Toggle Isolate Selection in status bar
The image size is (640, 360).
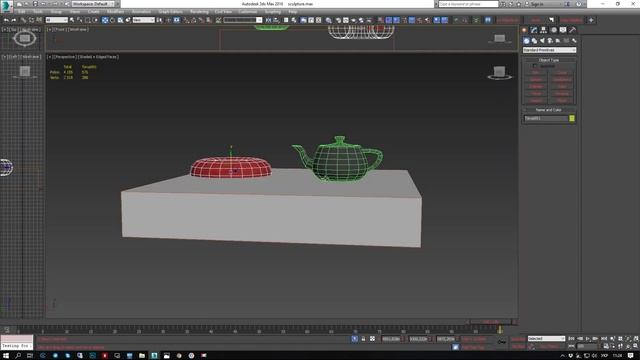pos(355,339)
